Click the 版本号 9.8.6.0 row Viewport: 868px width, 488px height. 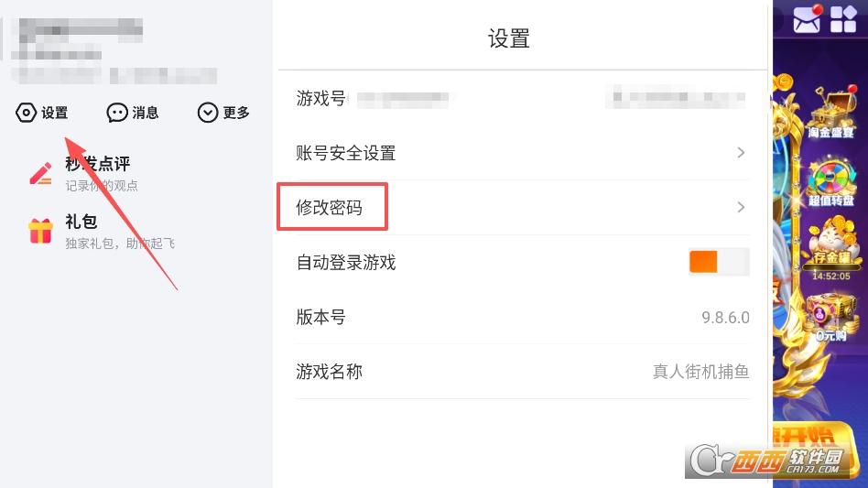click(522, 318)
